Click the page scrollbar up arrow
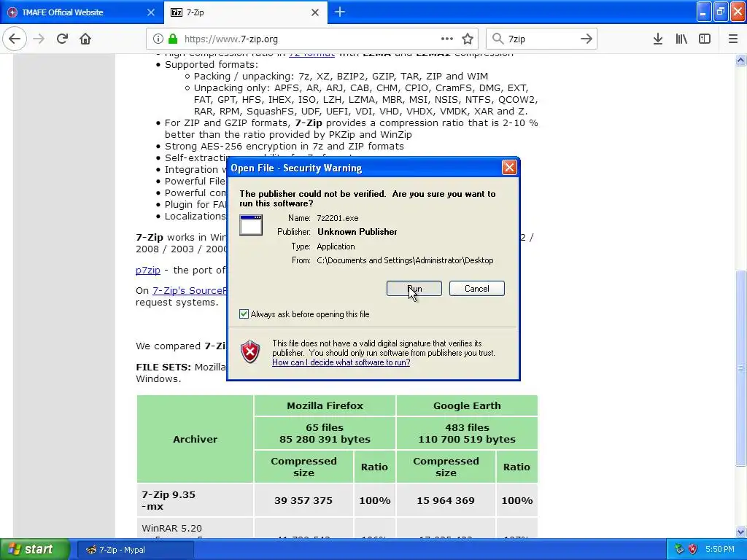 (x=740, y=60)
